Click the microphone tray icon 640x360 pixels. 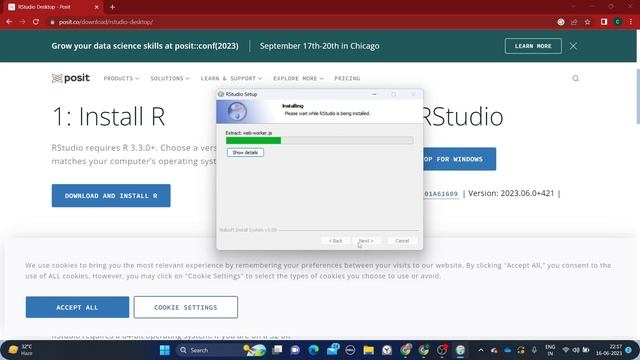pos(534,350)
